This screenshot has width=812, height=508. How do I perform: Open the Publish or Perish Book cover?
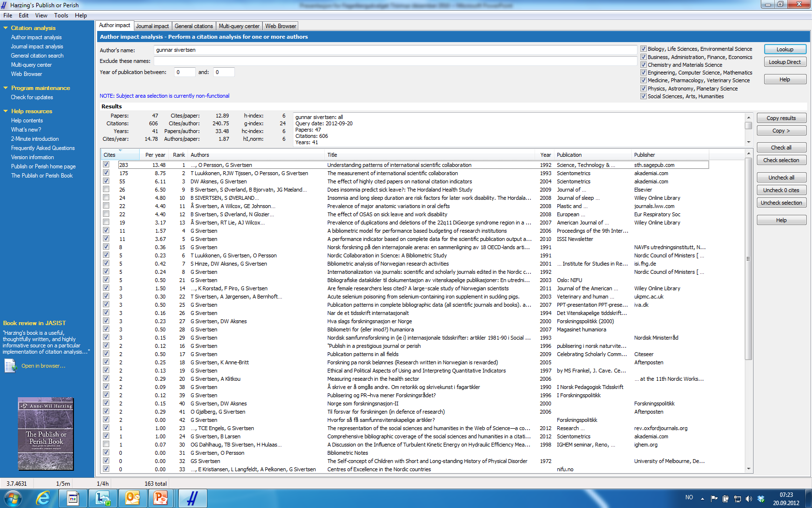click(x=46, y=434)
